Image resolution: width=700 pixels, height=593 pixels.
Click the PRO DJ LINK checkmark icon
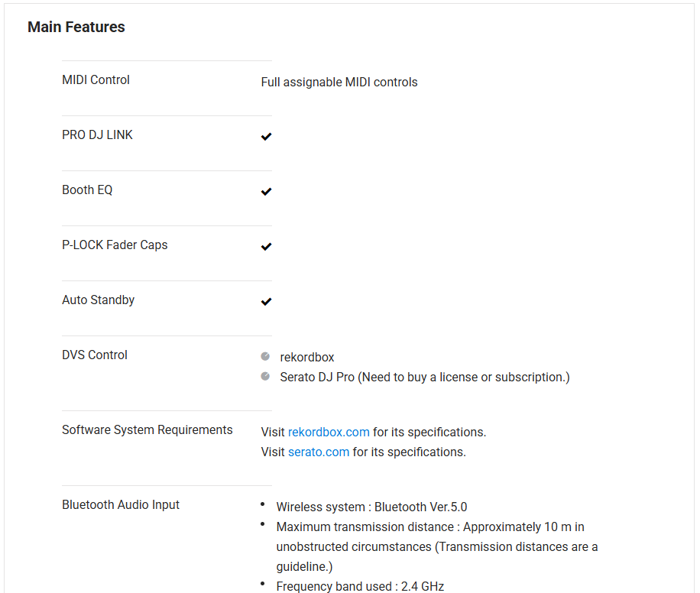pos(266,137)
